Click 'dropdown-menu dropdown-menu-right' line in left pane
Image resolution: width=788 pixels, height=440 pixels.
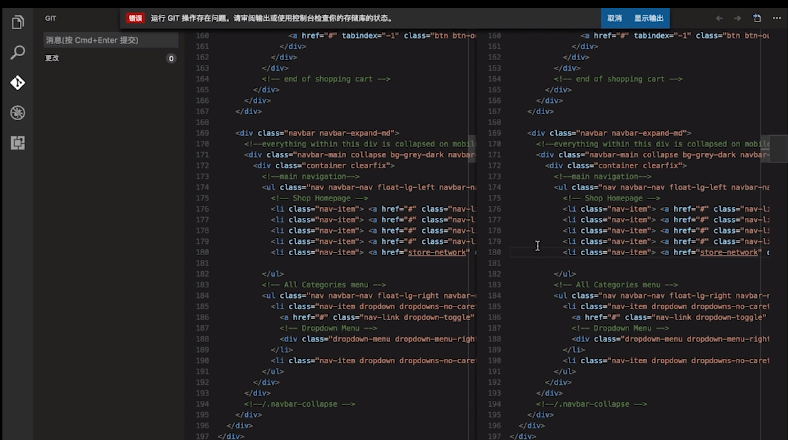tap(377, 339)
